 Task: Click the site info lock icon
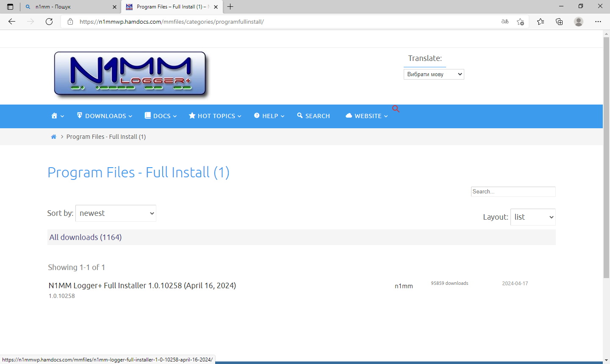click(70, 22)
